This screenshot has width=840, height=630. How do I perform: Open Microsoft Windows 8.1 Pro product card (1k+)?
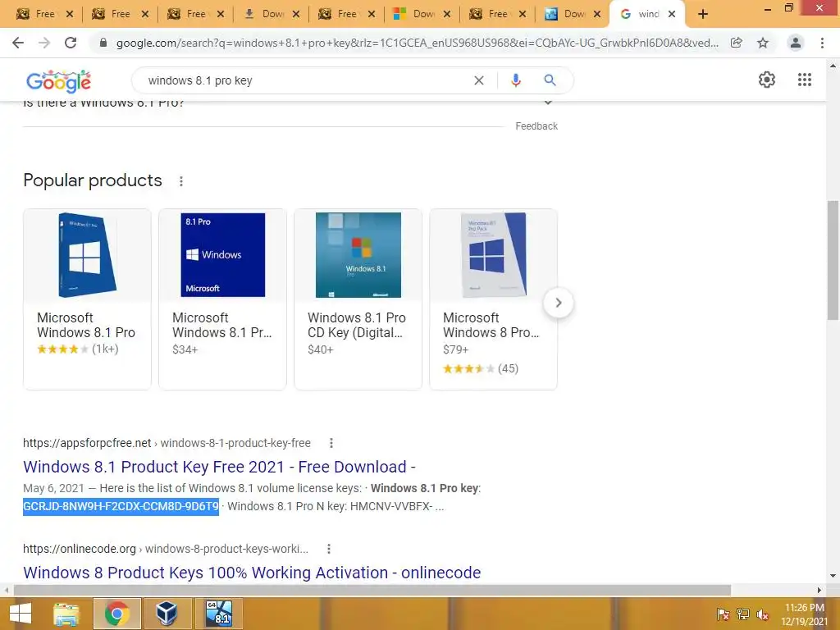pos(87,299)
